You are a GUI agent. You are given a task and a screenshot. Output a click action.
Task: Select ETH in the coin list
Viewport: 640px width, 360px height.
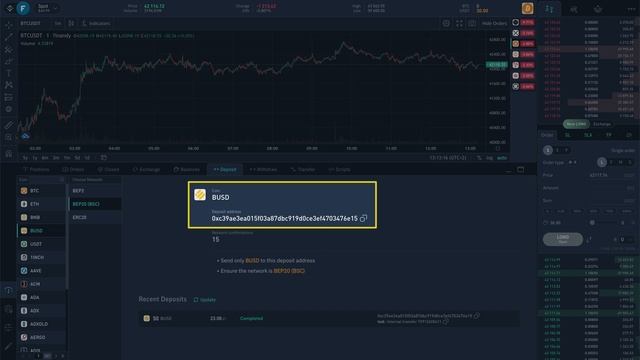tap(41, 204)
